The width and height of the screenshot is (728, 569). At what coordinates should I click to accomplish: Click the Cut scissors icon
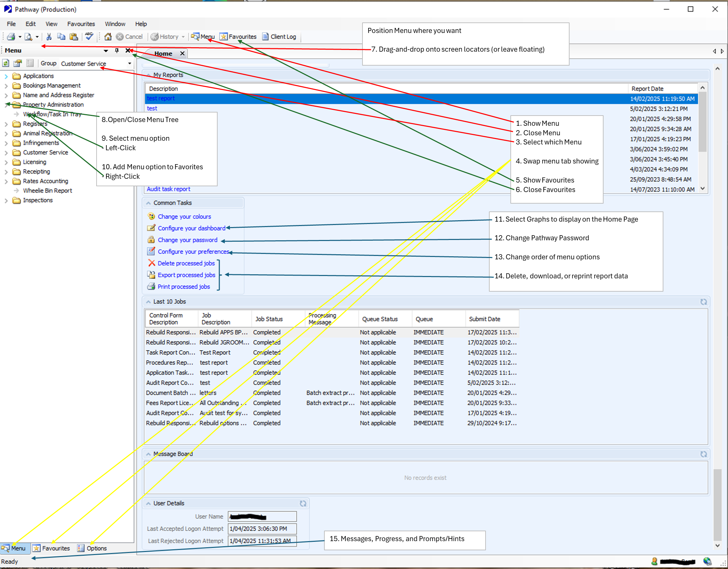coord(49,37)
